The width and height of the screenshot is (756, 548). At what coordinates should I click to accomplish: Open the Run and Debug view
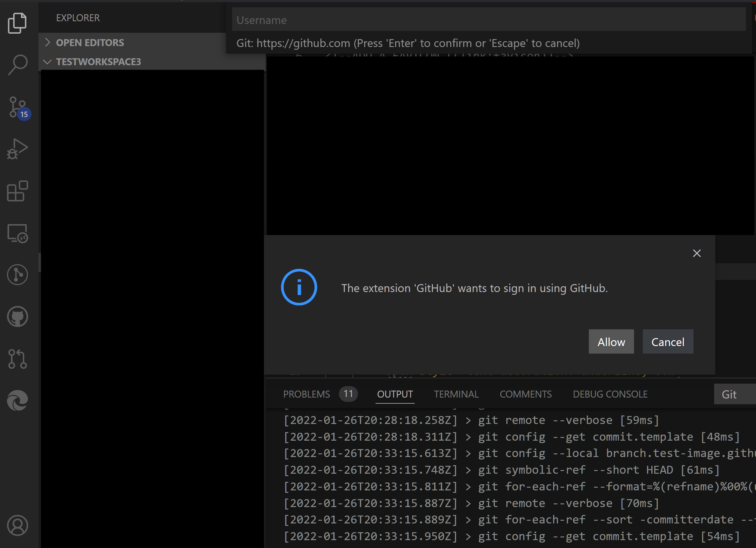[x=17, y=149]
